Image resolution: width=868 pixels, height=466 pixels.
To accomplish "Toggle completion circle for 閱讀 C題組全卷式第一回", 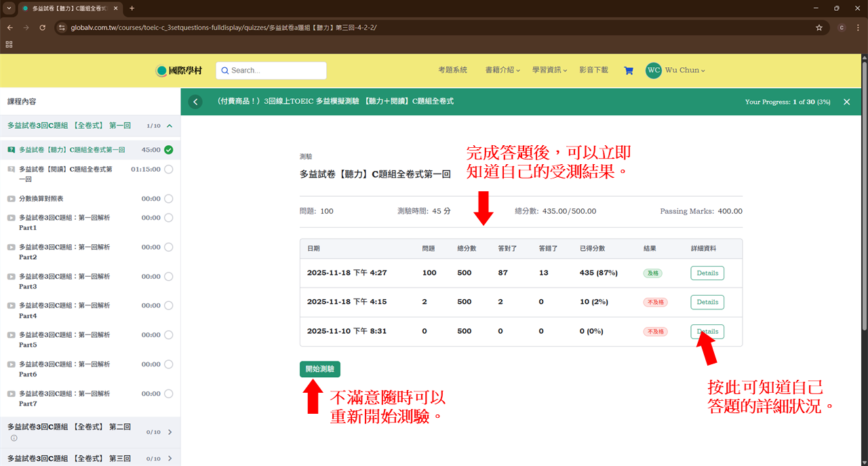I will coord(168,170).
